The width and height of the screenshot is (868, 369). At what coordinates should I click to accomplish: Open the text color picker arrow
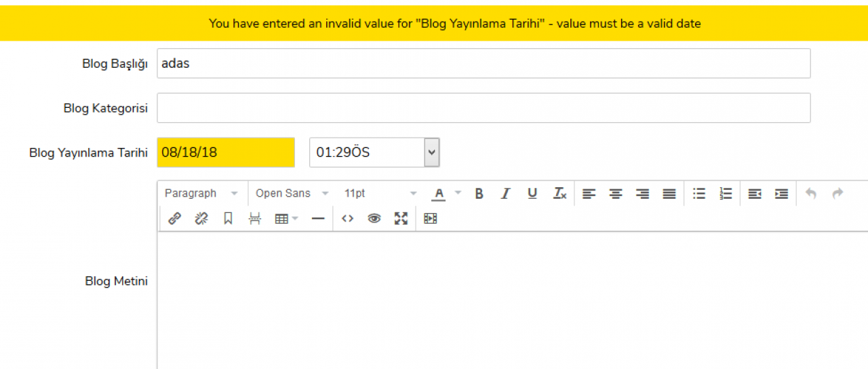(458, 193)
